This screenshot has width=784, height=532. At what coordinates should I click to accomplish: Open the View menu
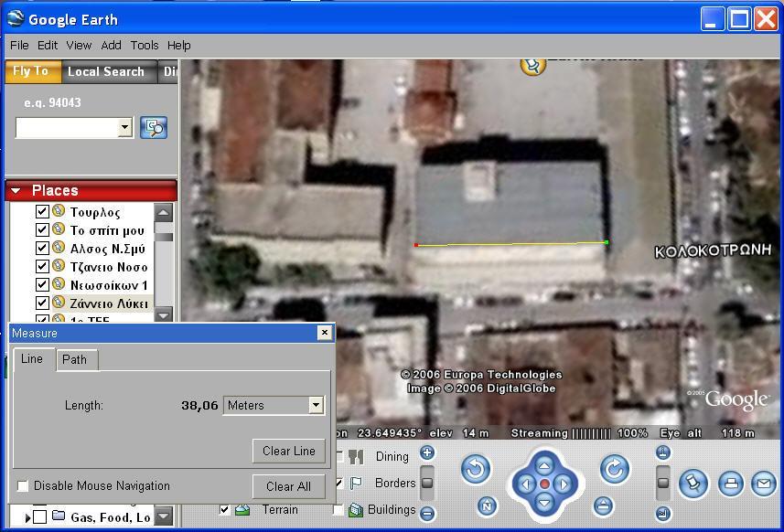pyautogui.click(x=79, y=46)
